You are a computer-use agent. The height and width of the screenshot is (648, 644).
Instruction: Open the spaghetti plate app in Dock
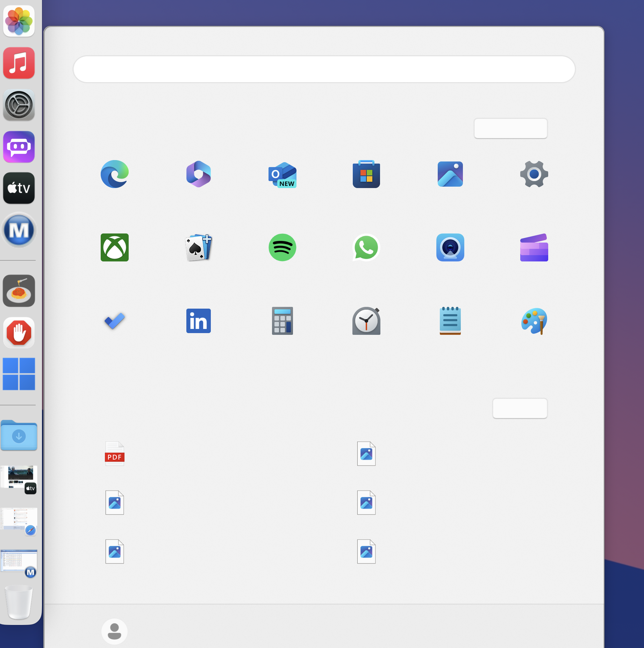click(x=19, y=291)
